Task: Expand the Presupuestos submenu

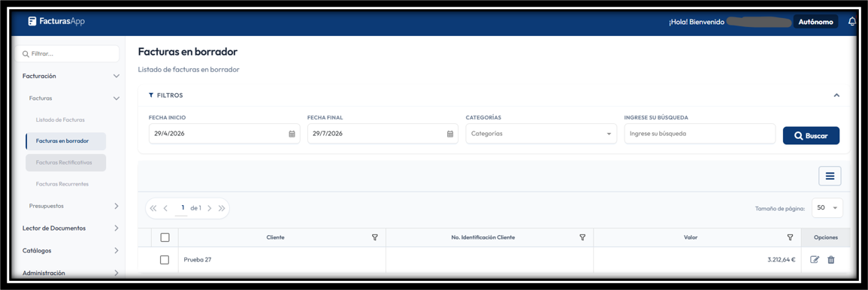Action: pyautogui.click(x=116, y=206)
